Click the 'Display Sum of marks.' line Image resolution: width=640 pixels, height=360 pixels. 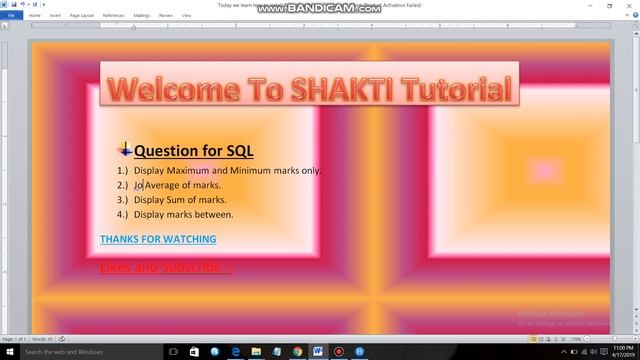tap(180, 200)
